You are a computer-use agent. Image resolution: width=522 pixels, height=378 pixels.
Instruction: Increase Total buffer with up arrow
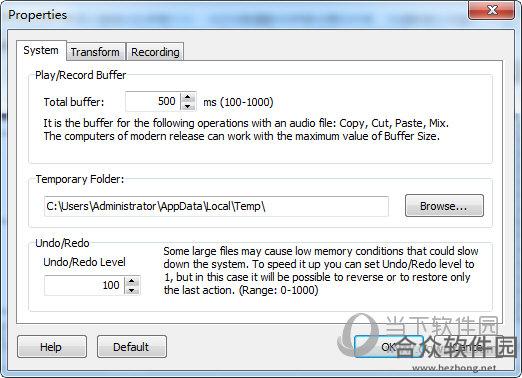coord(188,97)
